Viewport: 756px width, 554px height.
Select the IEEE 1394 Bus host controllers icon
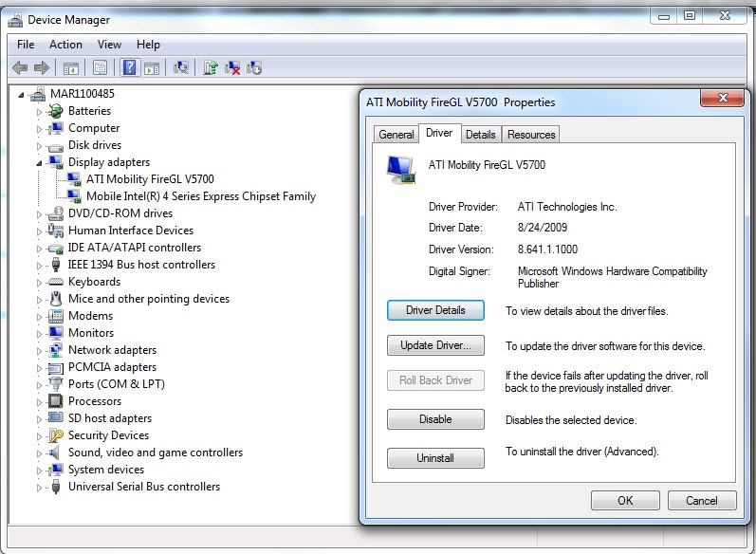pos(56,265)
